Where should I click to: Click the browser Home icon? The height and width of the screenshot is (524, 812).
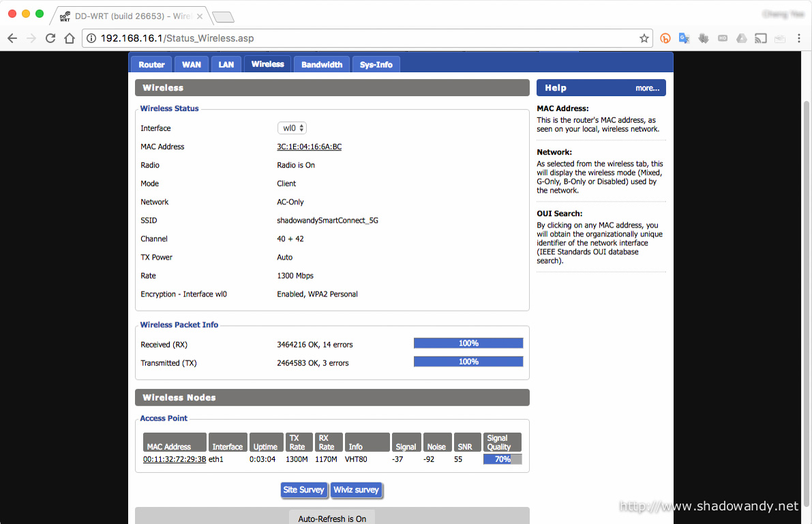click(x=69, y=38)
